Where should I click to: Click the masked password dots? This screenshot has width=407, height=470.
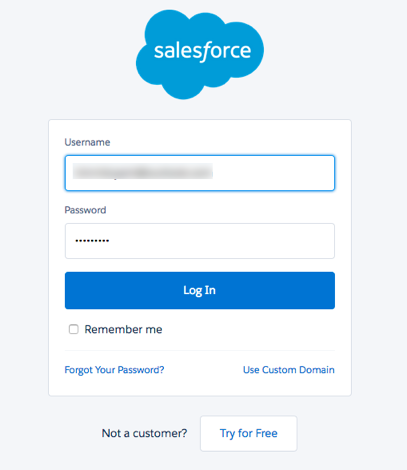[x=92, y=241]
